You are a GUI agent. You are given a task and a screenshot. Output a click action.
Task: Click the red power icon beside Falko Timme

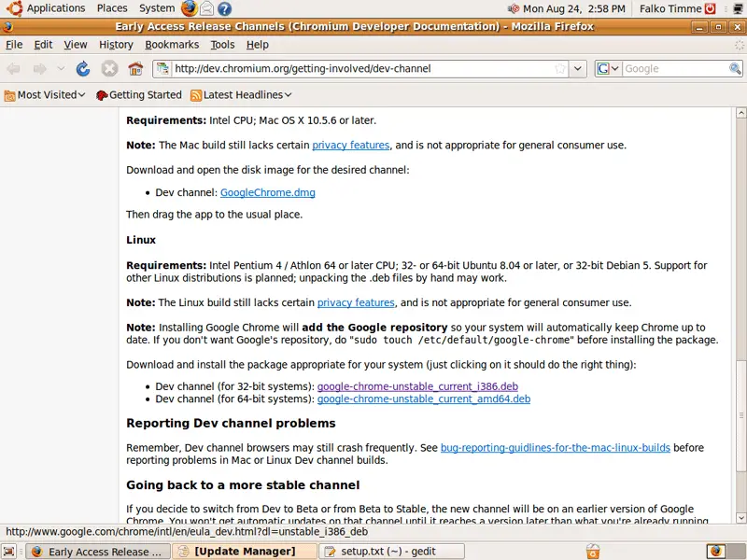[711, 8]
